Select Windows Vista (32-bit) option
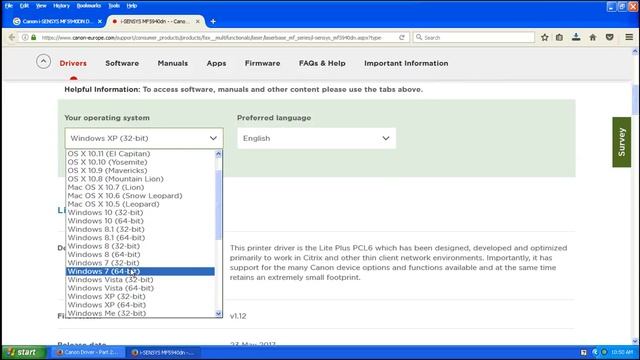The image size is (640, 360). pos(140,280)
